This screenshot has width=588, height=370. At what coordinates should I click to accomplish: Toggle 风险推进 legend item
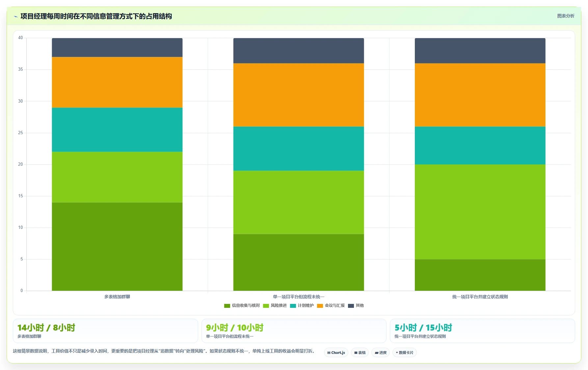point(275,306)
